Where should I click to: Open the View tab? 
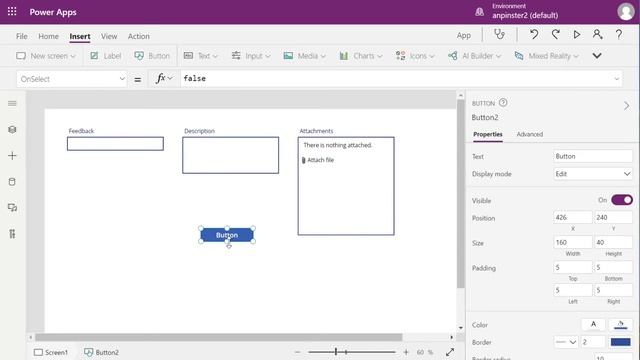pos(109,36)
